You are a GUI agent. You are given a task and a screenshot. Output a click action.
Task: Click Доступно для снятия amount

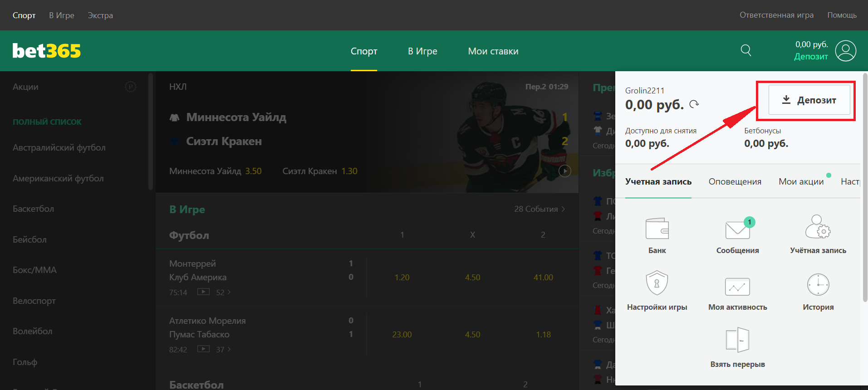pos(647,143)
